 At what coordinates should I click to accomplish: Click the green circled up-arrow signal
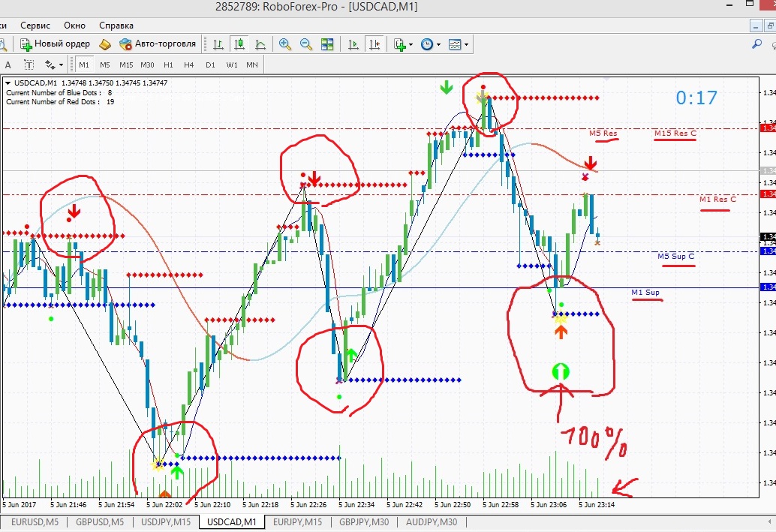[x=560, y=371]
